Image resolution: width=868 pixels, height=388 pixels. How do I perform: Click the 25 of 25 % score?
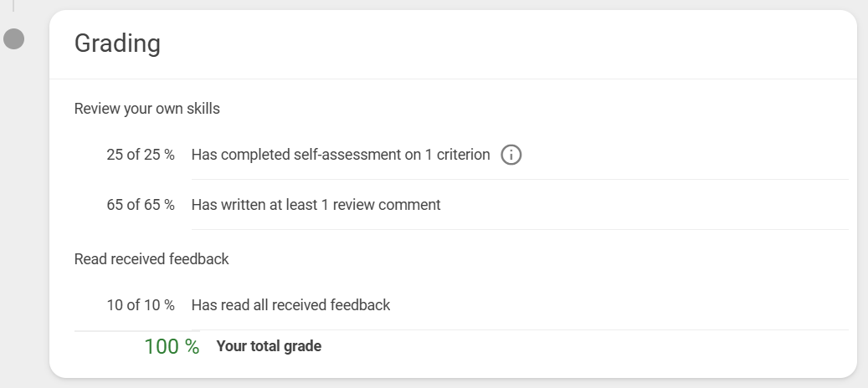141,155
